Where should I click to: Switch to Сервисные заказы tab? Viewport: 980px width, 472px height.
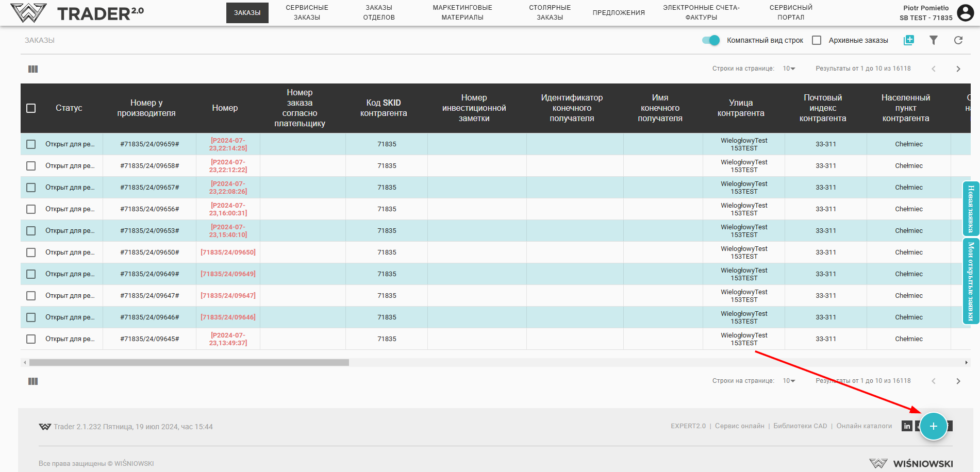[x=307, y=12]
